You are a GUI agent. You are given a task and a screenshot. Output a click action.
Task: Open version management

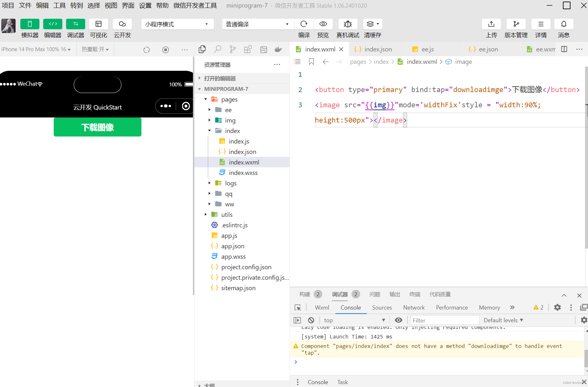516,24
